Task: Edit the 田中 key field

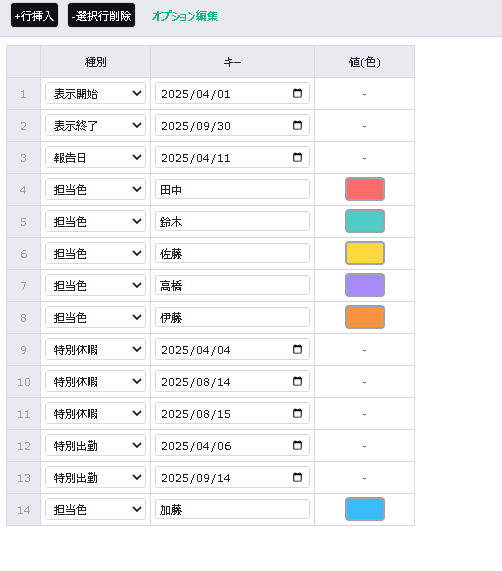Action: (x=232, y=189)
